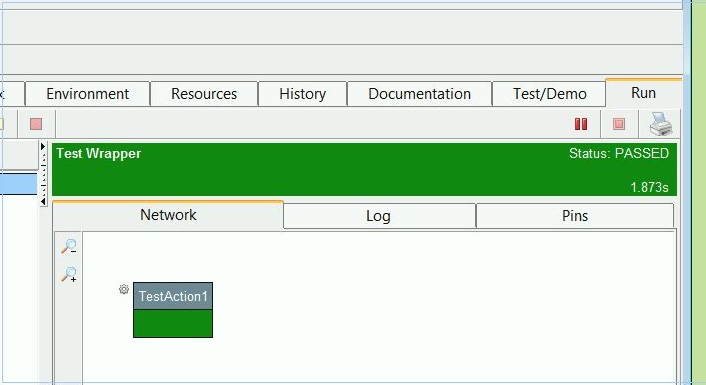The height and width of the screenshot is (385, 706).
Task: Print results using the printer icon
Action: (661, 124)
